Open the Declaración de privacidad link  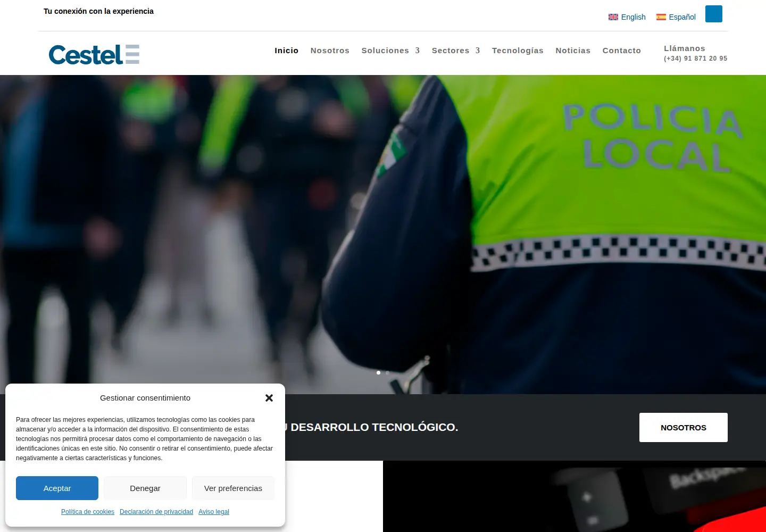[156, 512]
